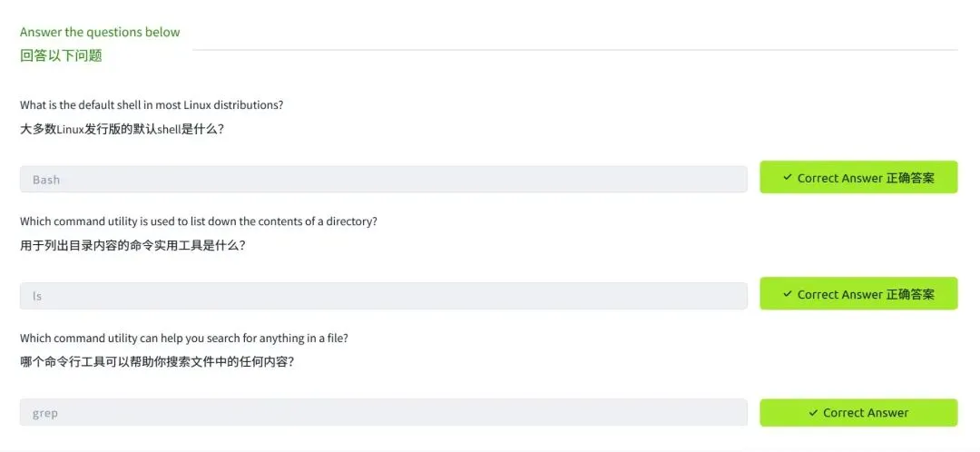This screenshot has width=980, height=452.
Task: Click the Chinese text about 默认shell
Action: (122, 130)
